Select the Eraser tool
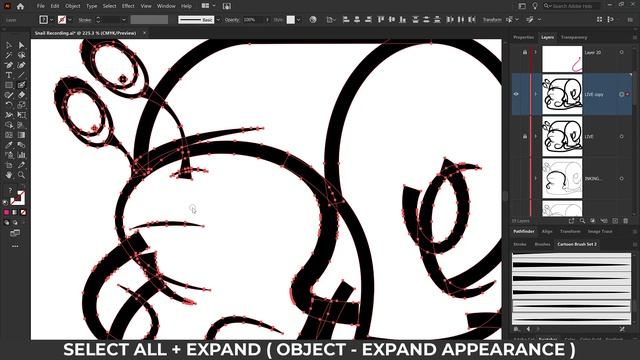 click(x=21, y=95)
